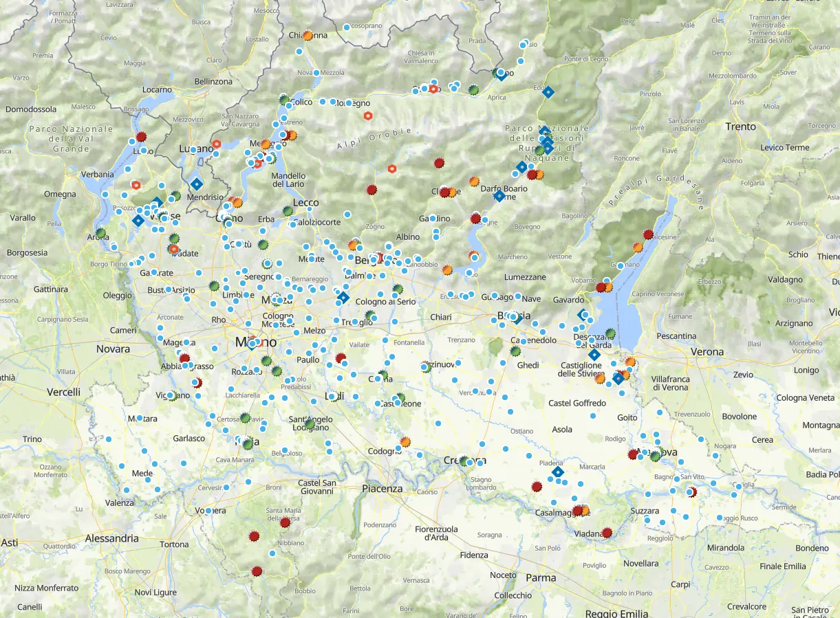The width and height of the screenshot is (840, 618).
Task: Select the blue diamond left of Cologno al Serio
Action: click(x=343, y=298)
